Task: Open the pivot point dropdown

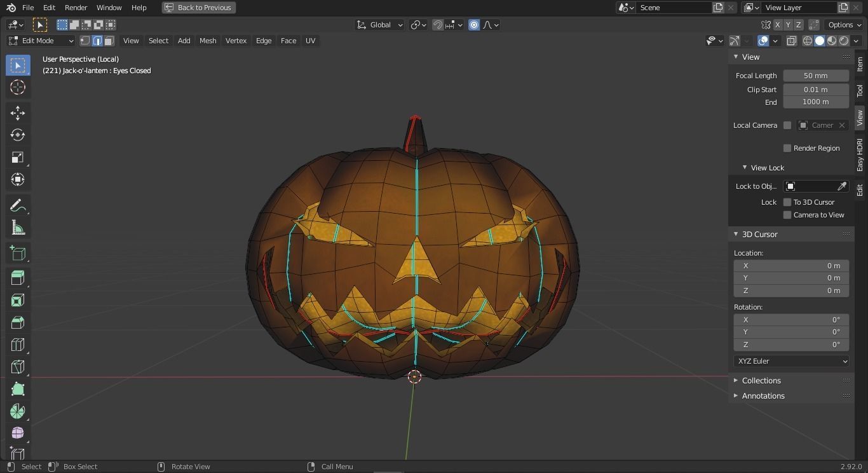Action: (x=417, y=25)
